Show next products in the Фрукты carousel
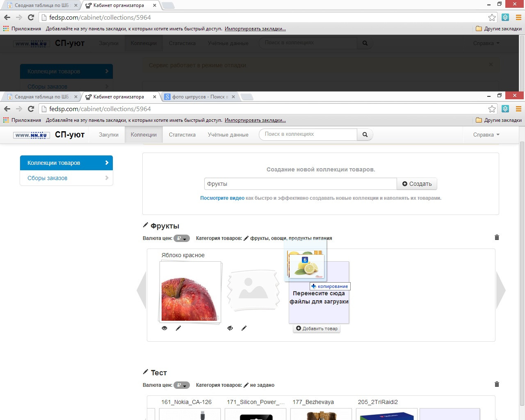The height and width of the screenshot is (420, 525). tap(501, 290)
